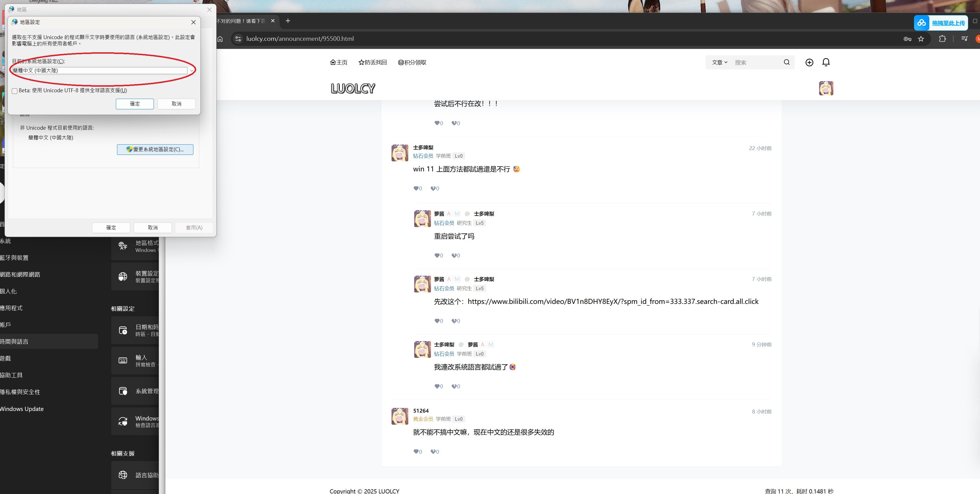This screenshot has height=494, width=980.
Task: Click 變更系統地區設定 button
Action: point(155,149)
